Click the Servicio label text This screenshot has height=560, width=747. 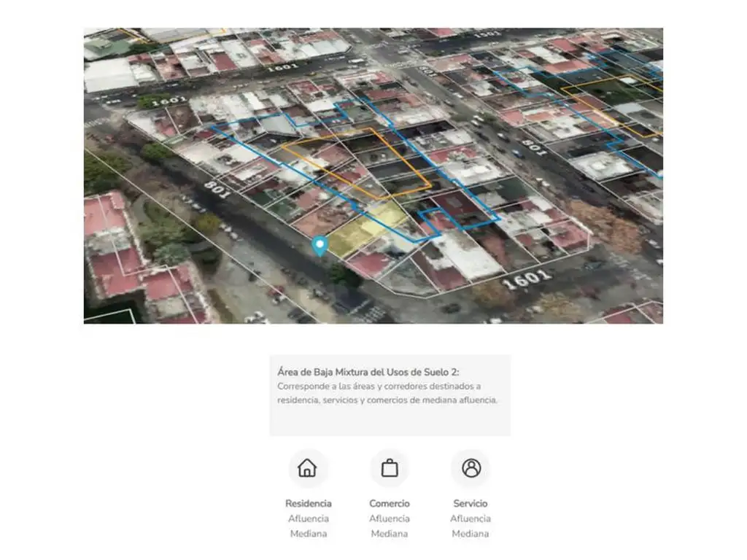471,503
